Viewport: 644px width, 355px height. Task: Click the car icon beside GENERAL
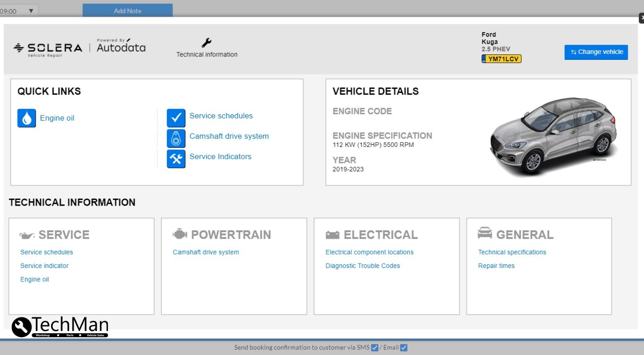click(x=485, y=233)
